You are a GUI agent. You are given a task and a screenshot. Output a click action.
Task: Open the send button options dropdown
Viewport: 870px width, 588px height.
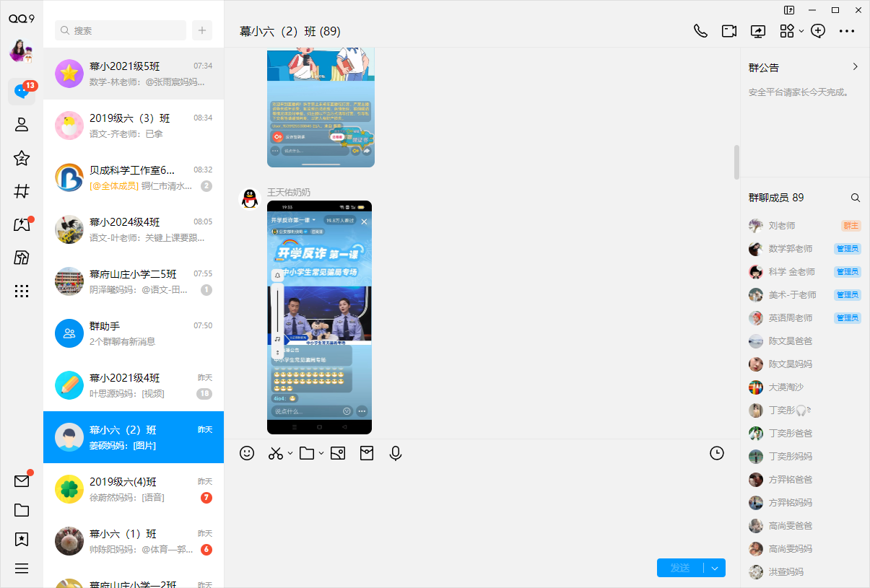(x=715, y=568)
